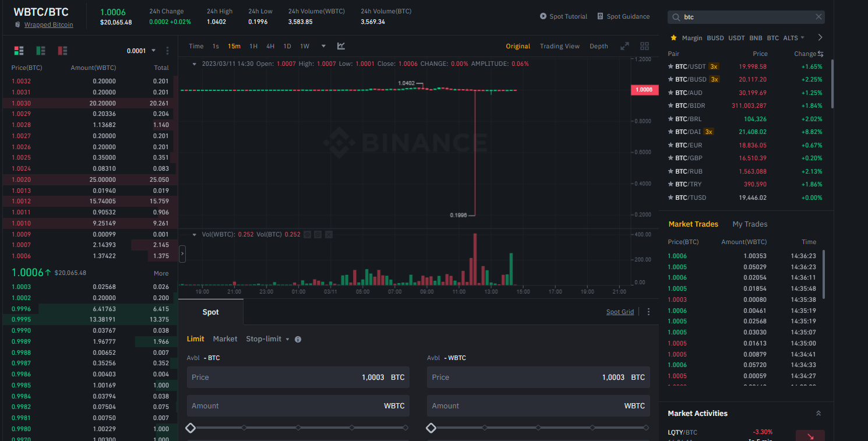This screenshot has height=441, width=868.
Task: Select the Trading View chart tab
Action: [x=559, y=46]
